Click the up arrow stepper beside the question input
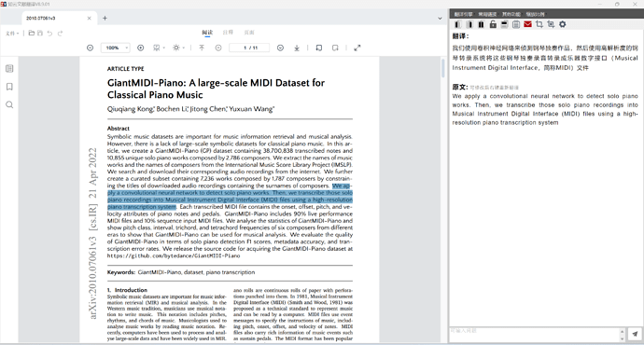 pos(622,331)
